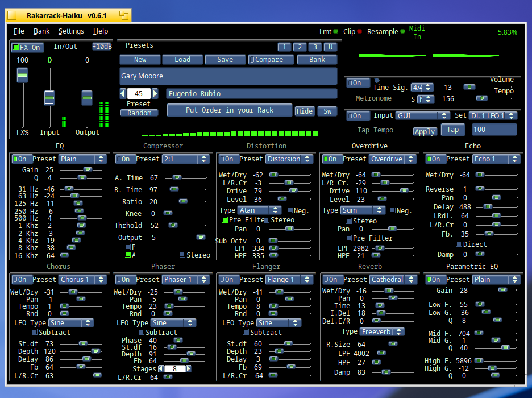532x398 pixels.
Task: Decrease Phaser Stages with left arrow
Action: click(x=161, y=368)
